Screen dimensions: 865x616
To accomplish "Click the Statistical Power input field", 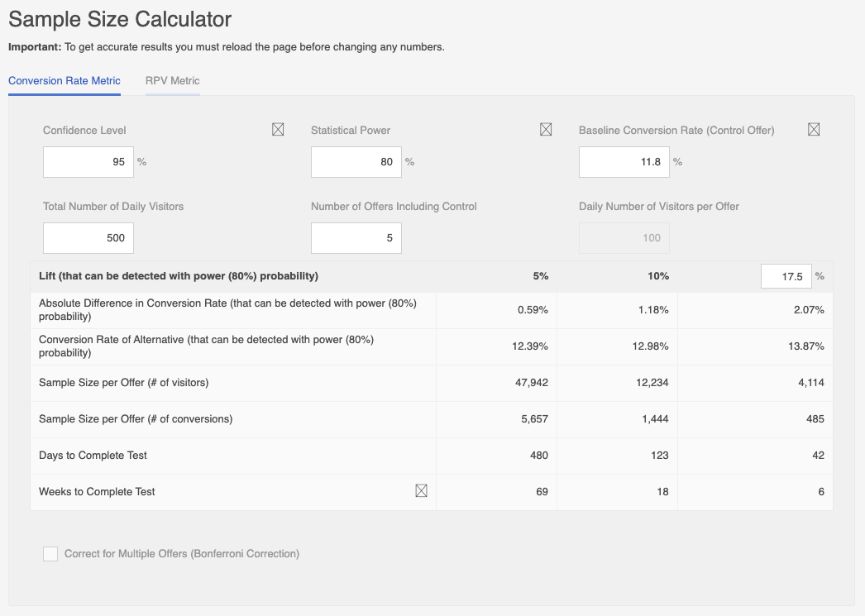I will pos(356,162).
